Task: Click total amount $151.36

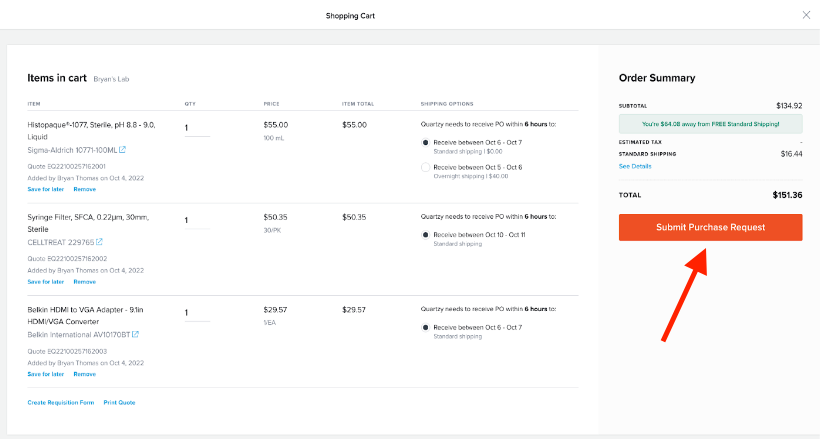Action: point(787,195)
